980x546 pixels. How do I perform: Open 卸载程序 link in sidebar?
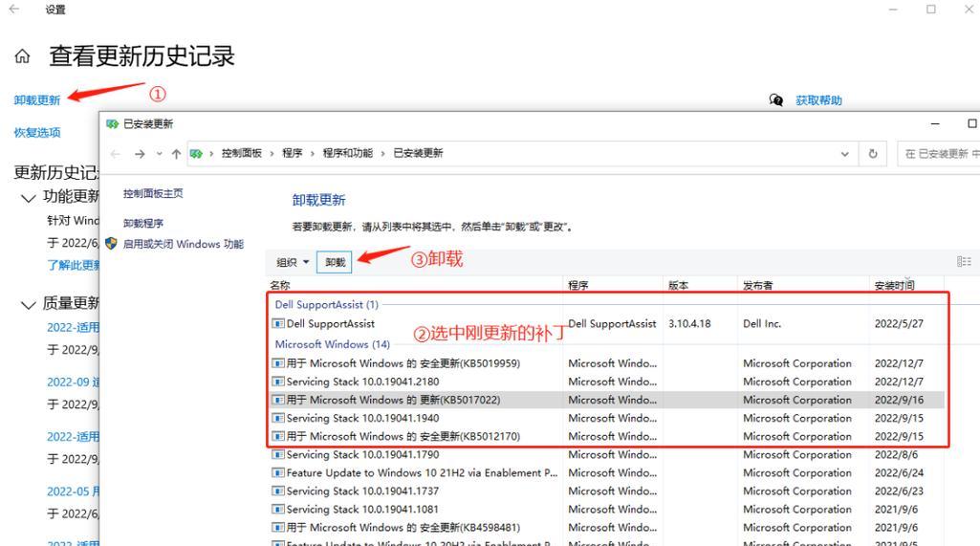pos(143,224)
